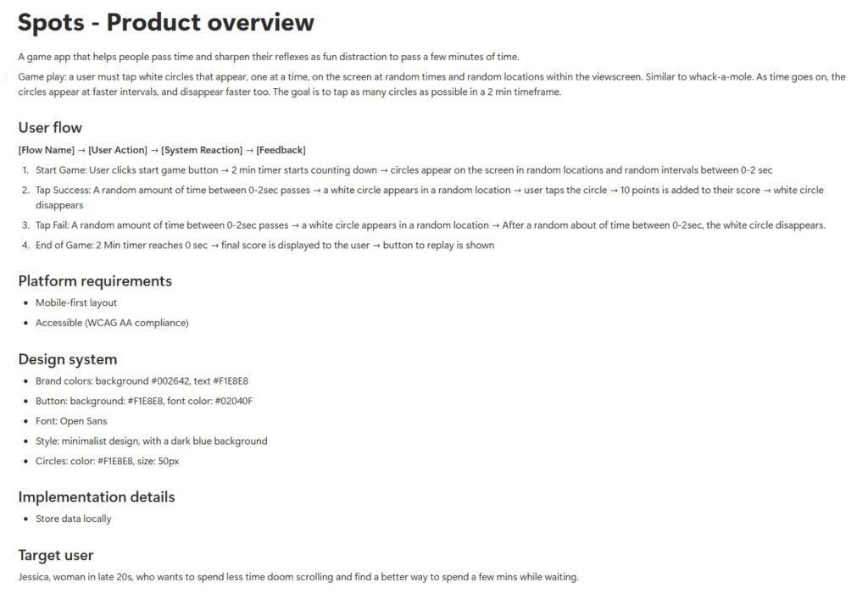Click the "Font: Open Sans" bullet
Viewport: 868px width, 599px height.
pyautogui.click(x=71, y=421)
